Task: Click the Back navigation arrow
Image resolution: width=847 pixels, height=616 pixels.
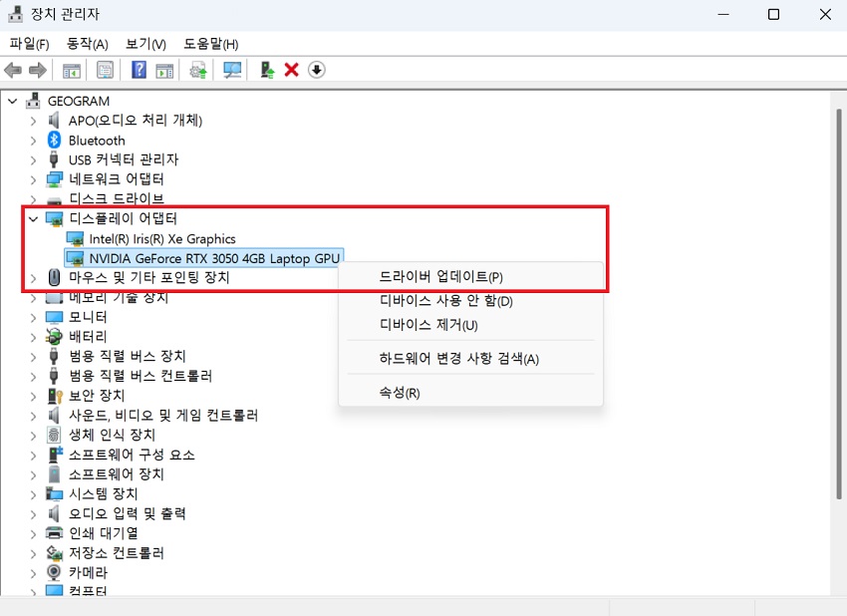Action: [x=12, y=70]
